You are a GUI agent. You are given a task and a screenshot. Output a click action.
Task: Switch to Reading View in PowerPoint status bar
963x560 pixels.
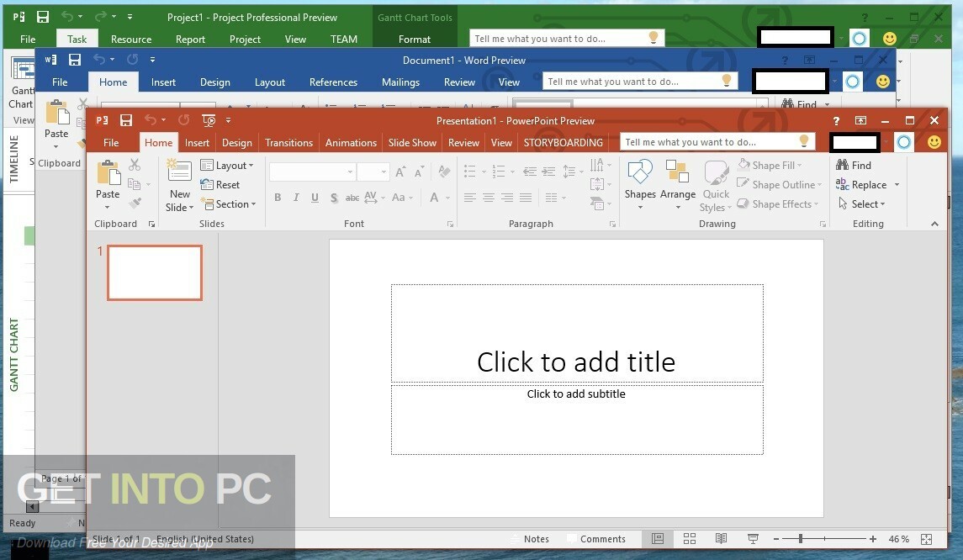(721, 538)
